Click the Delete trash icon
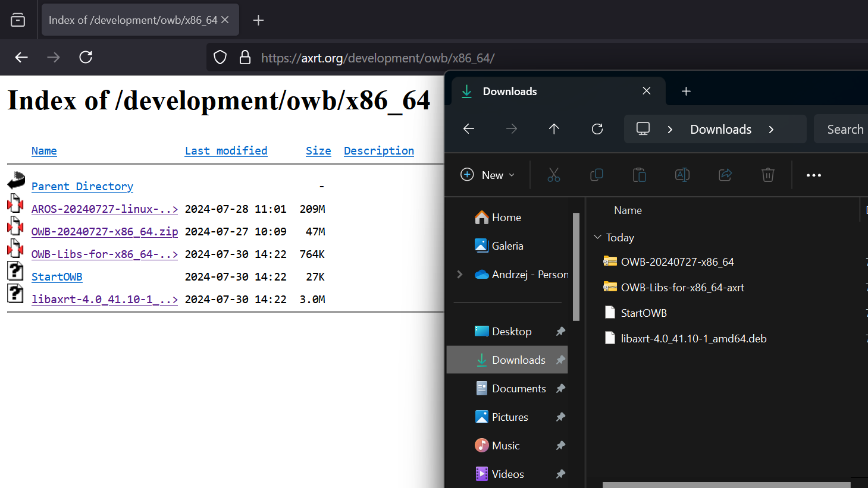Image resolution: width=868 pixels, height=488 pixels. (x=768, y=175)
